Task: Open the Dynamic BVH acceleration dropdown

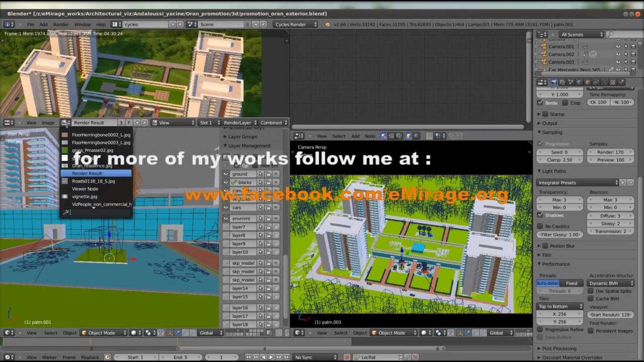Action: tap(611, 283)
